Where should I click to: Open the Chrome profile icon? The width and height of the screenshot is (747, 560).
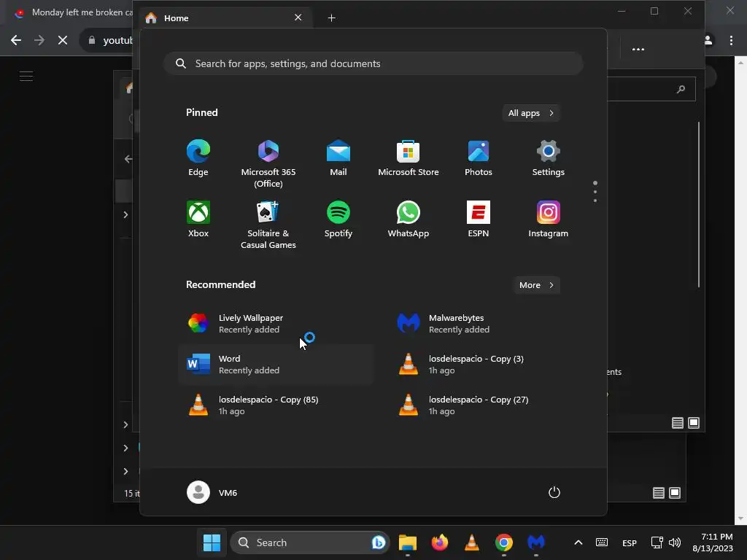tap(708, 41)
